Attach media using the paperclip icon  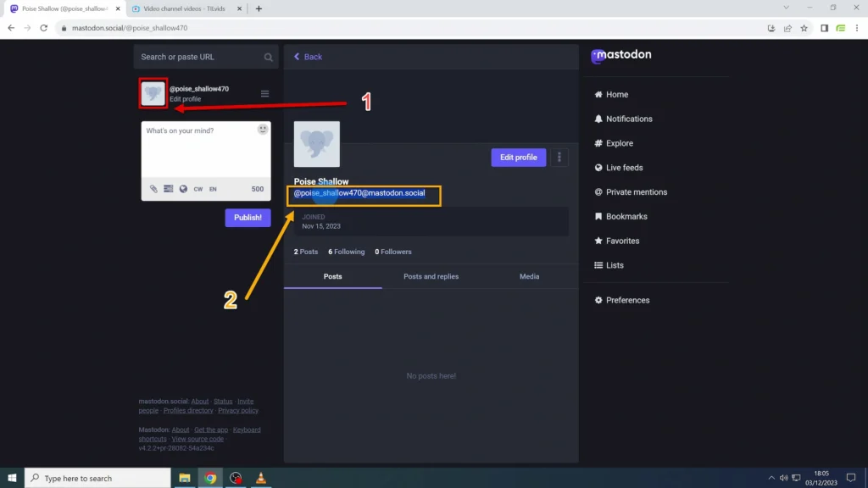(x=153, y=189)
